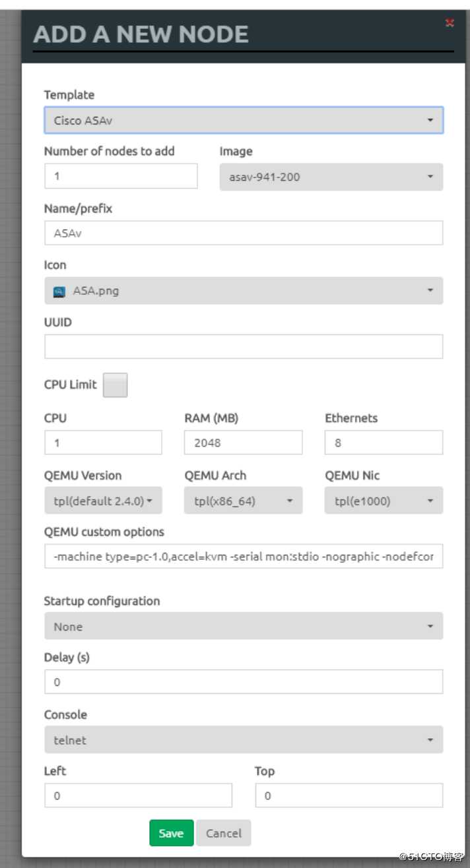The height and width of the screenshot is (868, 470).
Task: Click the Number of nodes to add field
Action: pyautogui.click(x=121, y=176)
